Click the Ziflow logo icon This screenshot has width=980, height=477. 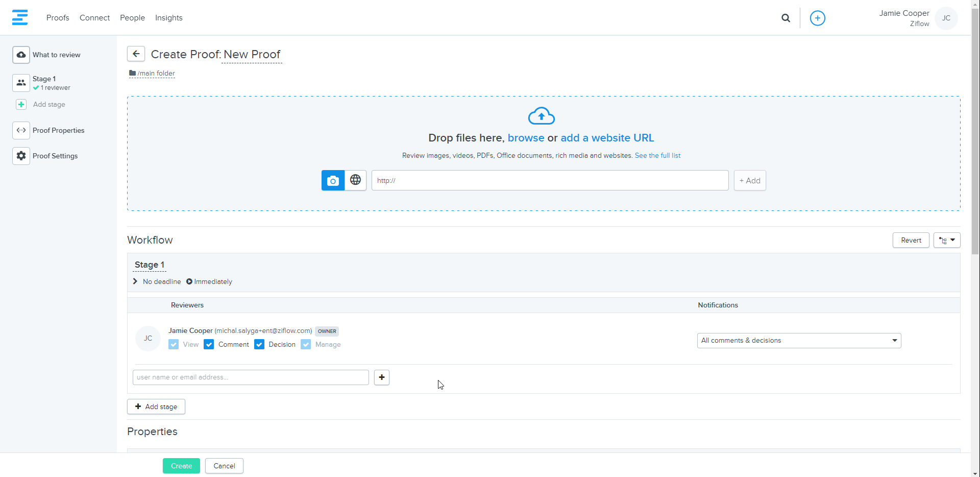pos(20,17)
